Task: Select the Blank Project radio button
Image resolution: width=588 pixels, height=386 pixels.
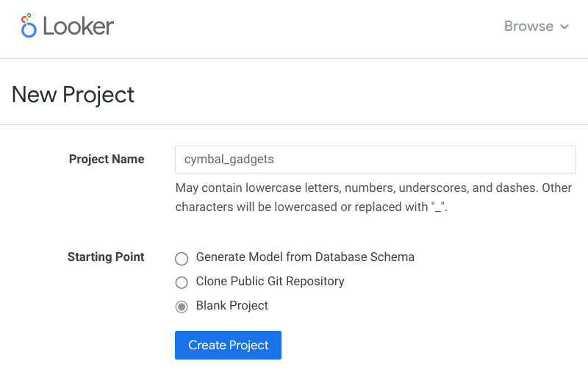Action: 182,307
